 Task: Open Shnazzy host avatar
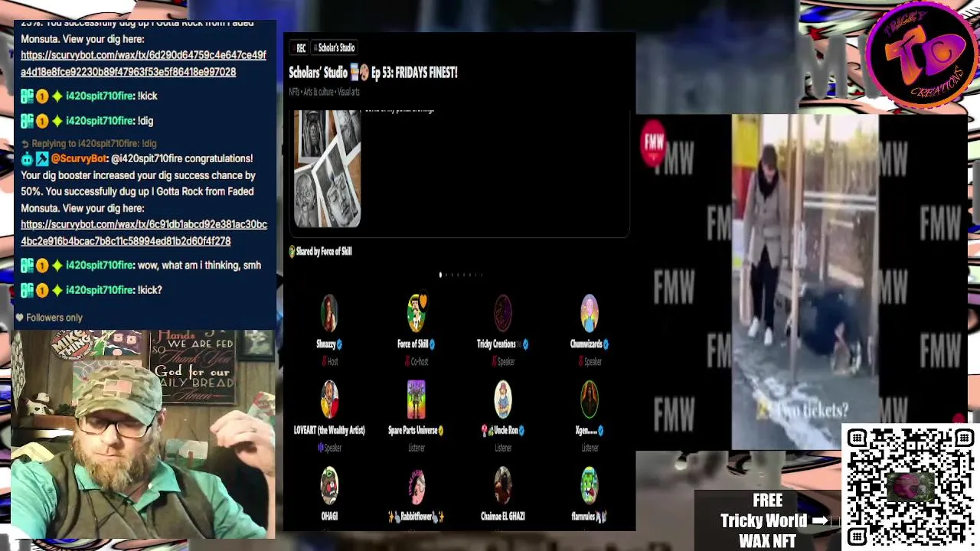pos(329,314)
